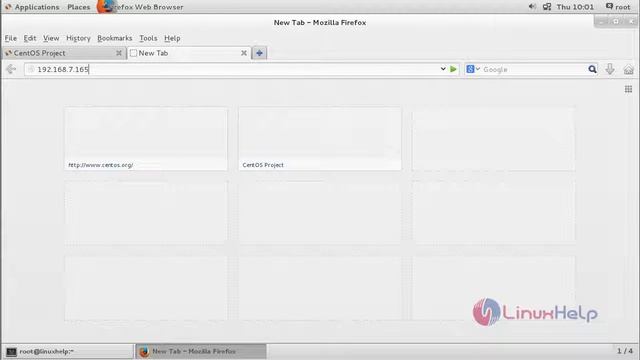Click the Thu 10:01 clock

pyautogui.click(x=575, y=7)
